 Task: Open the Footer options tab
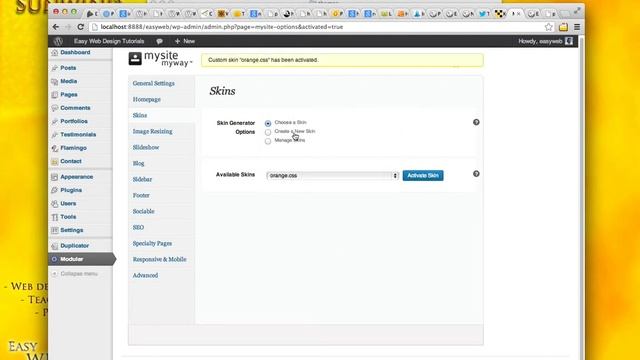tap(141, 196)
